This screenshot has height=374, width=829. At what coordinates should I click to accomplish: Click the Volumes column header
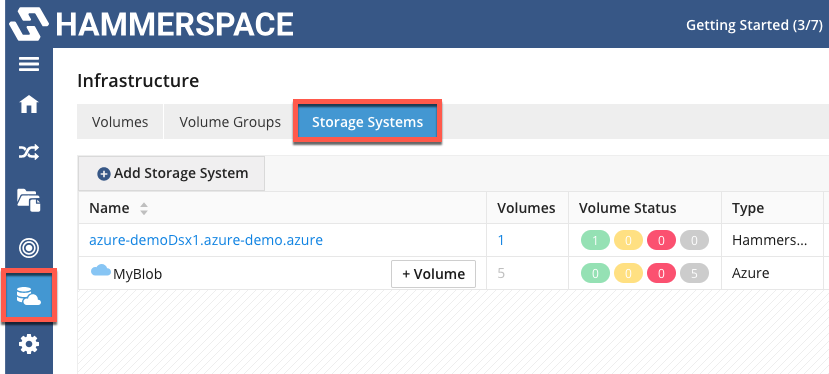click(526, 208)
